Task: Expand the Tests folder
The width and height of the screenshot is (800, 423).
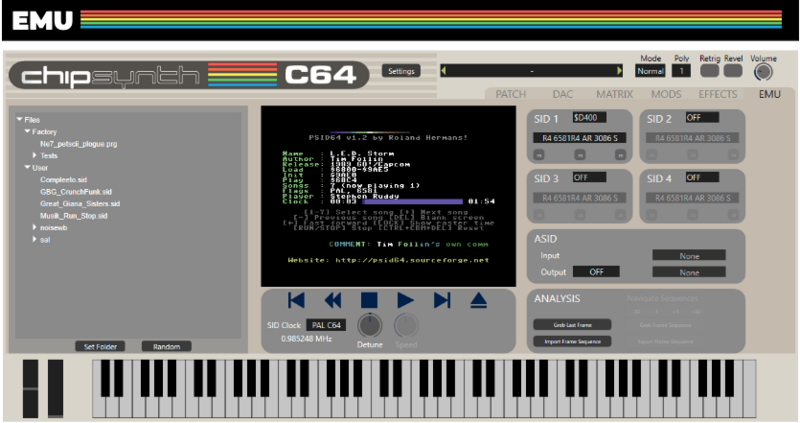Action: tap(35, 155)
